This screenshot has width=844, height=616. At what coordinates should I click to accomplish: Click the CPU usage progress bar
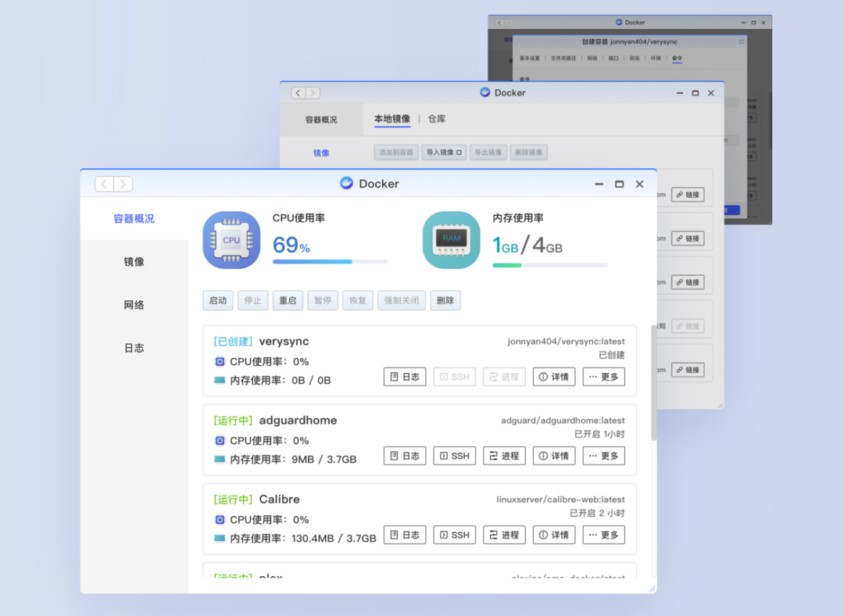coord(330,262)
